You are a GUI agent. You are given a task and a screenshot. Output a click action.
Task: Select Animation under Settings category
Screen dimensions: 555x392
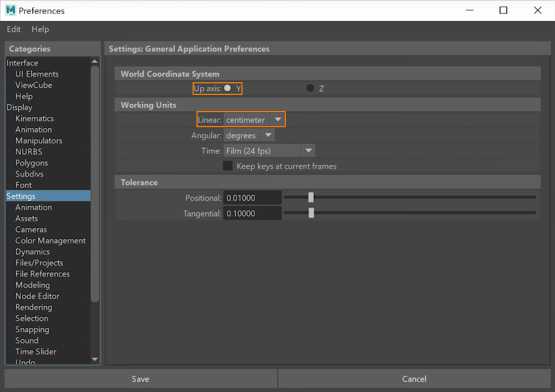tap(48, 207)
